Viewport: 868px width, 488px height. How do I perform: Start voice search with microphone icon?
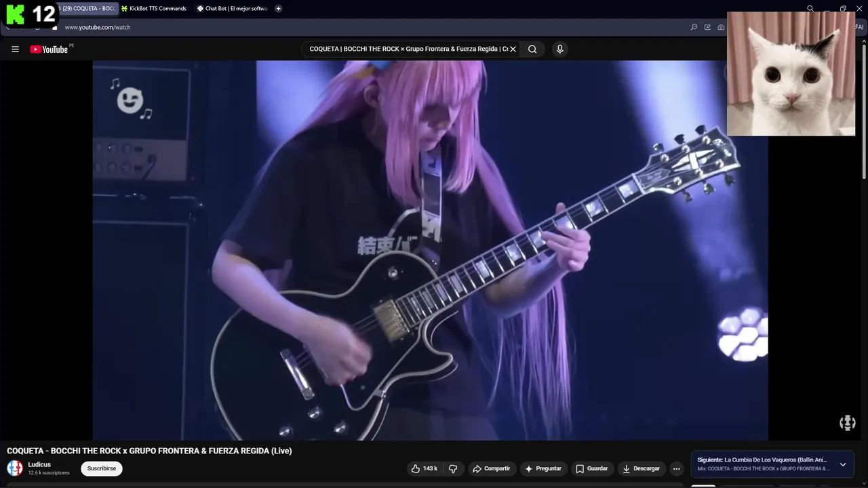[559, 49]
